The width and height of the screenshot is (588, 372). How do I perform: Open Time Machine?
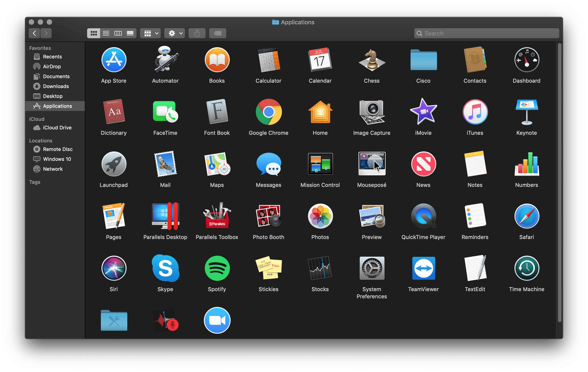point(526,268)
